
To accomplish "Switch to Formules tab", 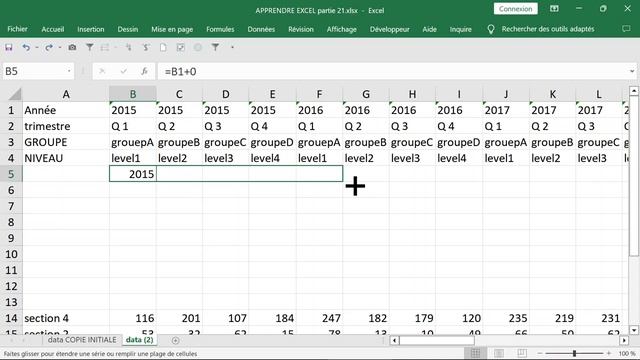I will click(x=220, y=29).
